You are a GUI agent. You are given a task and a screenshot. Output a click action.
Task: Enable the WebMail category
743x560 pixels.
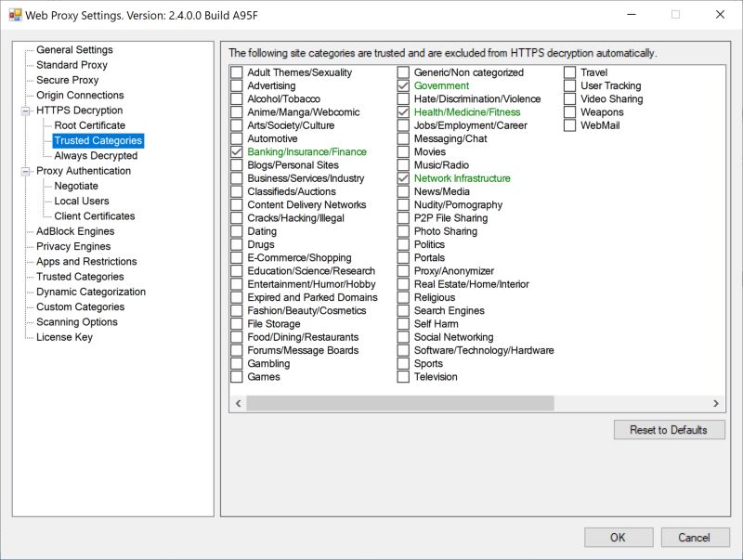coord(568,124)
